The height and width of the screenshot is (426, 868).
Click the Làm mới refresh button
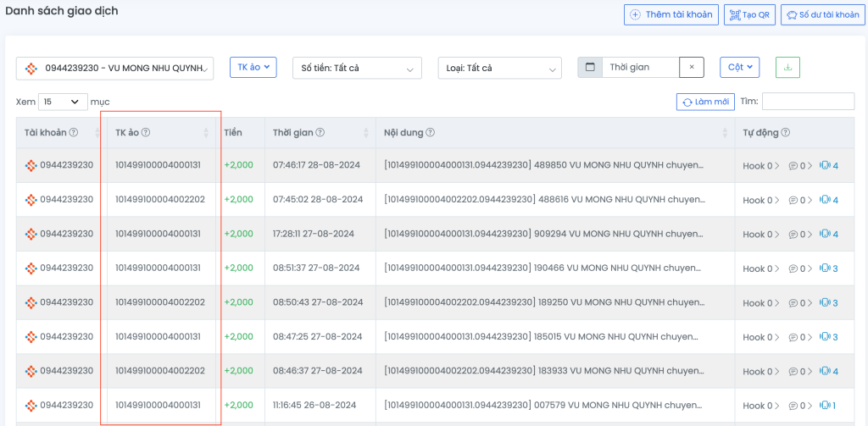(705, 102)
